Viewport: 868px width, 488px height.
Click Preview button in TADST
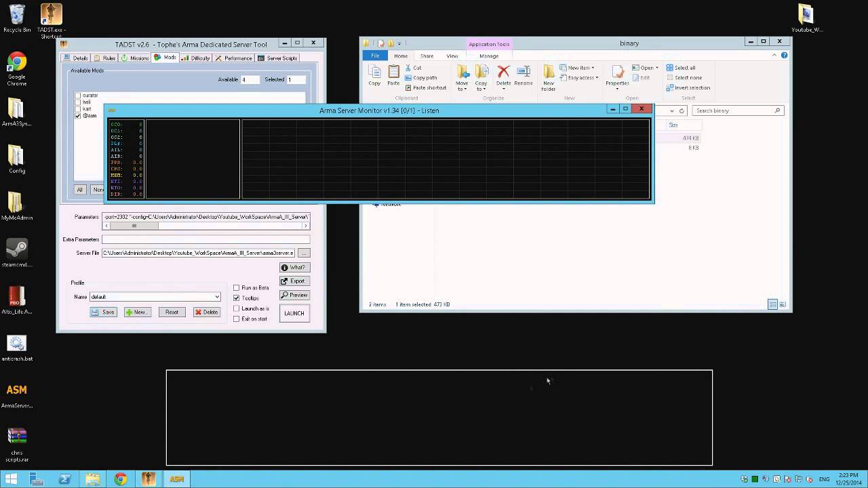pos(294,296)
